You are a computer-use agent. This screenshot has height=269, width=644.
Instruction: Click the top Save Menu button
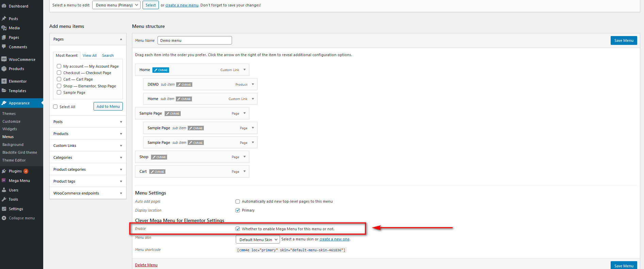(x=624, y=40)
